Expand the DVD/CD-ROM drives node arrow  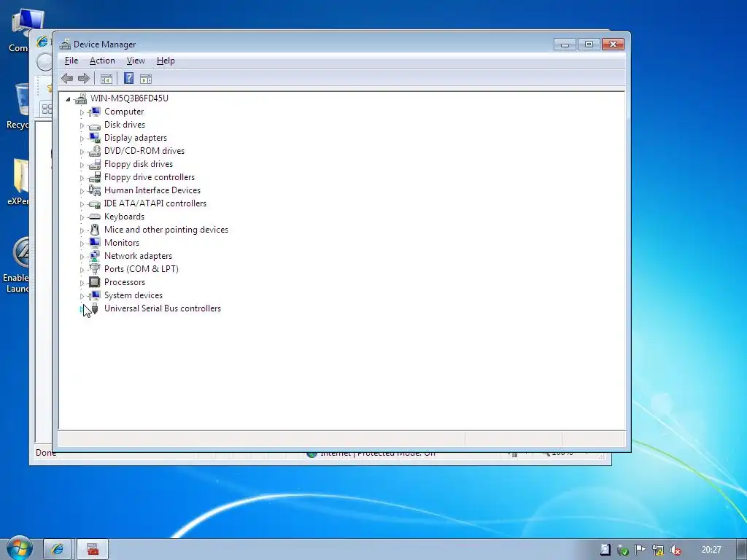coord(82,152)
